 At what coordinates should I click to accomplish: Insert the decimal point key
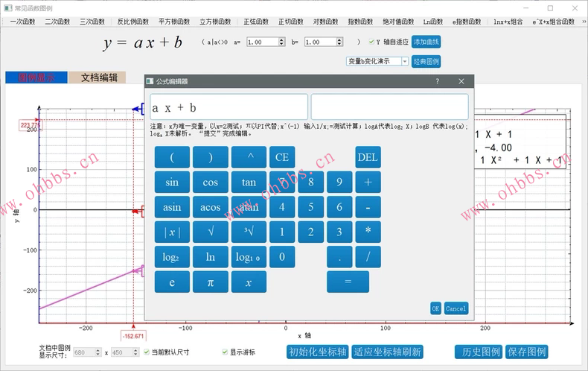pyautogui.click(x=339, y=257)
